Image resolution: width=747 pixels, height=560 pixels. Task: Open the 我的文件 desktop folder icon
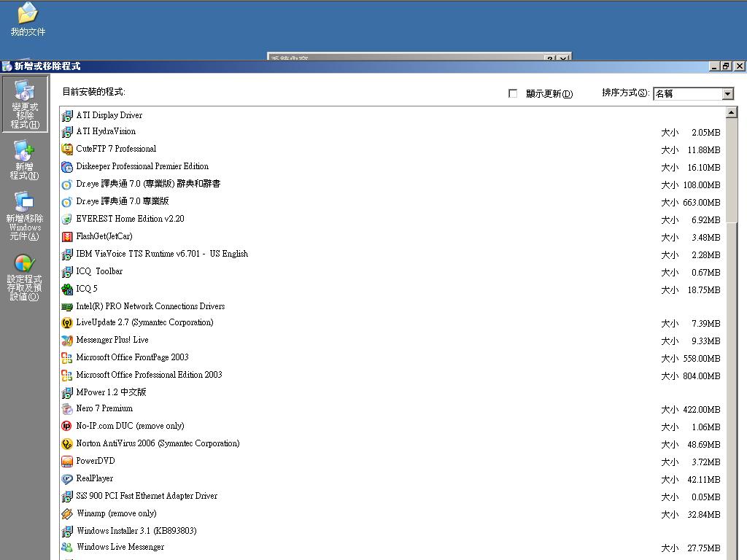28,19
